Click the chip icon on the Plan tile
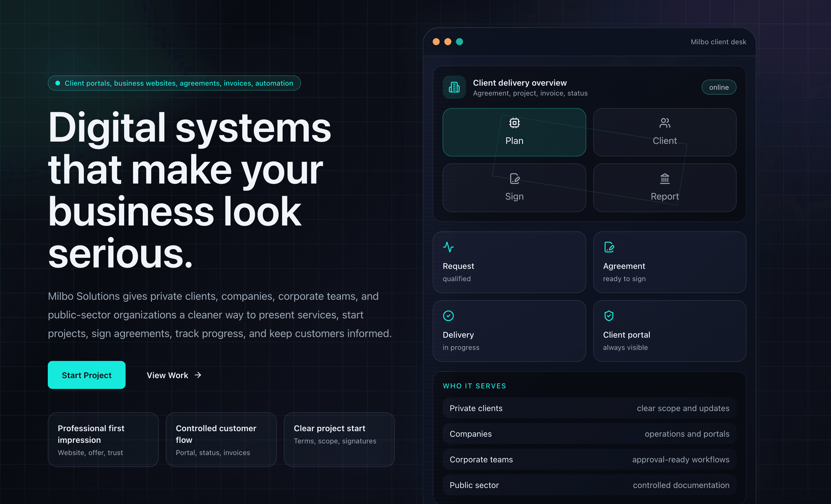 click(x=514, y=123)
